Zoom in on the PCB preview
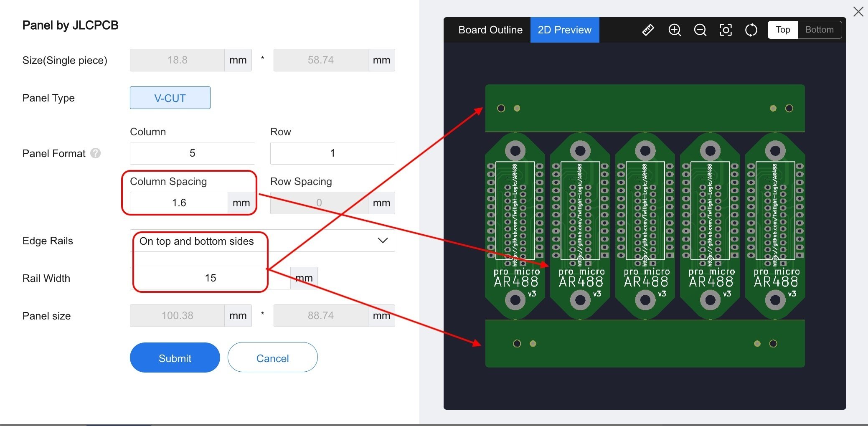The width and height of the screenshot is (868, 426). [x=675, y=30]
